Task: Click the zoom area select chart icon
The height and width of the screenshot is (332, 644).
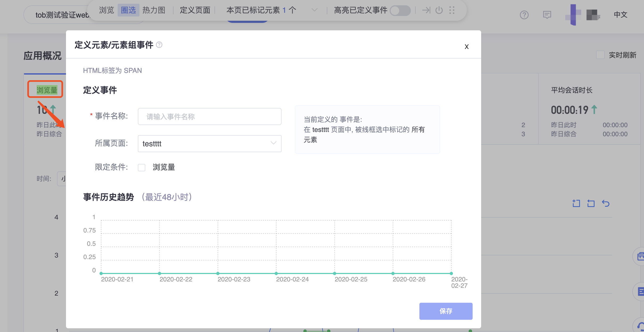Action: [x=576, y=204]
